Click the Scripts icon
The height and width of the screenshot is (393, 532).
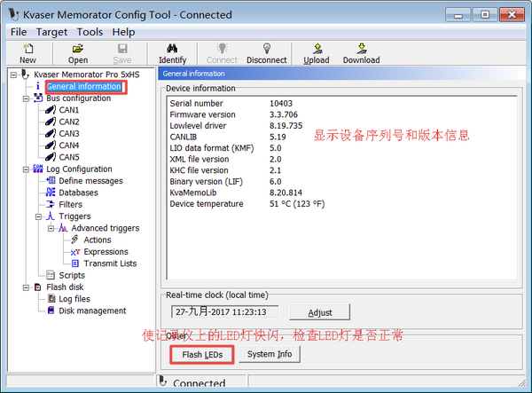51,275
